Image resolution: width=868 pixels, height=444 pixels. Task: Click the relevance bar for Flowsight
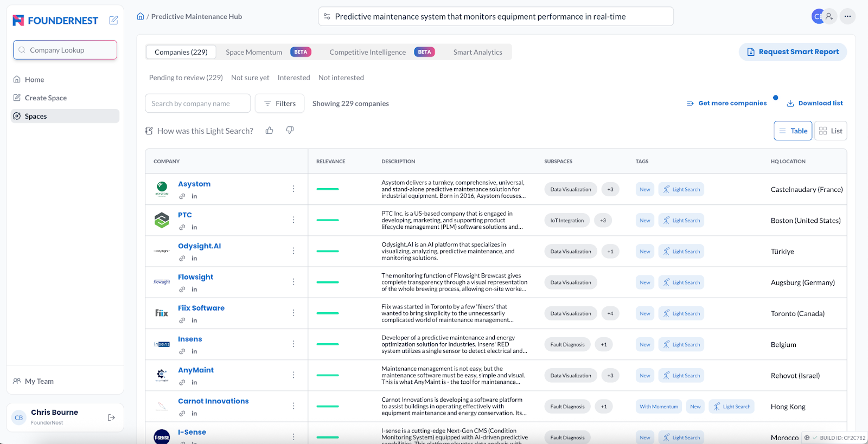(x=328, y=282)
